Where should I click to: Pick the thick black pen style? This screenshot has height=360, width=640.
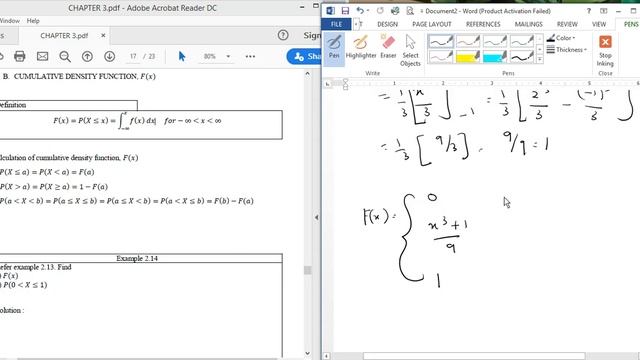[522, 56]
